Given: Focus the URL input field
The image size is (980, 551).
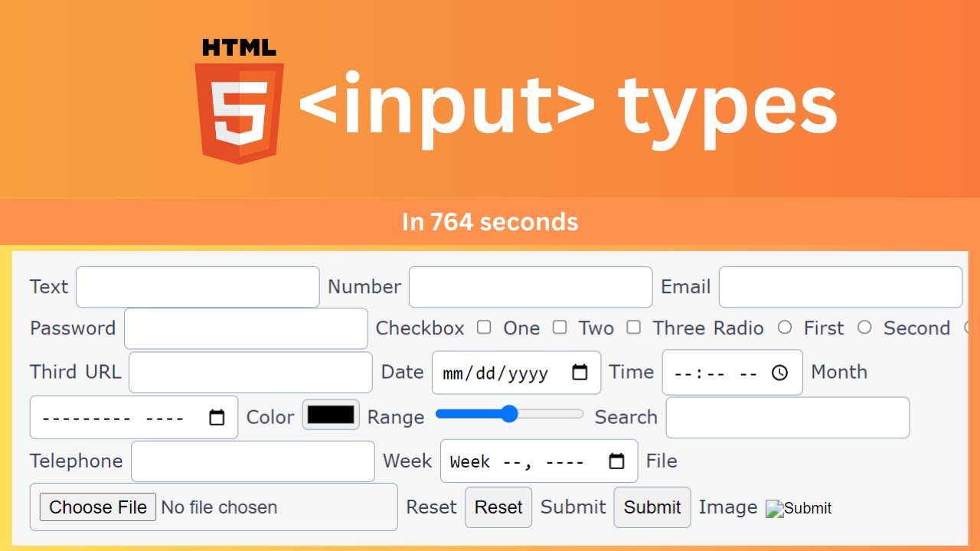Looking at the screenshot, I should click(x=250, y=373).
